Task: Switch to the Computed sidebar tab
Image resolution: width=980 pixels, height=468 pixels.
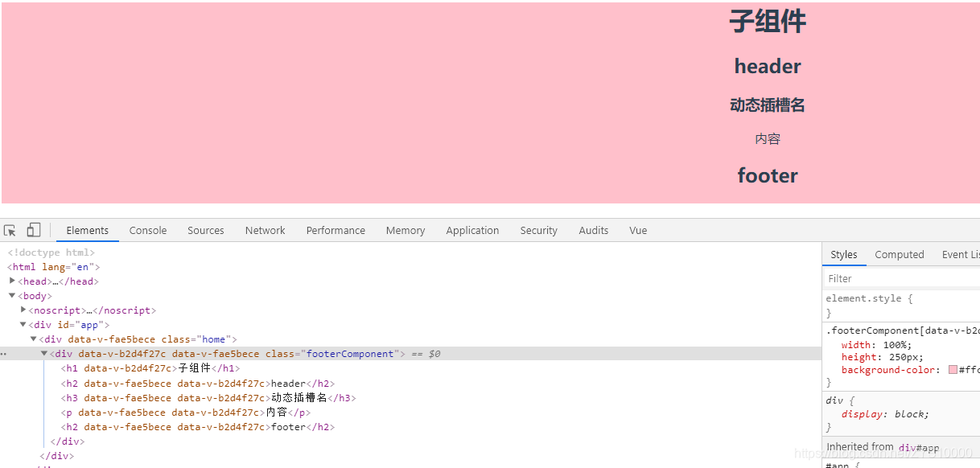Action: coord(900,255)
